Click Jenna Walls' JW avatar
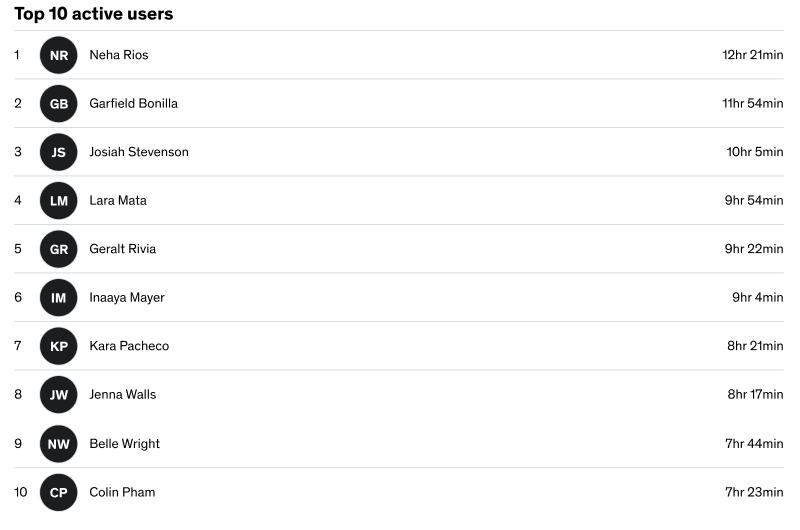800x530 pixels. (59, 394)
